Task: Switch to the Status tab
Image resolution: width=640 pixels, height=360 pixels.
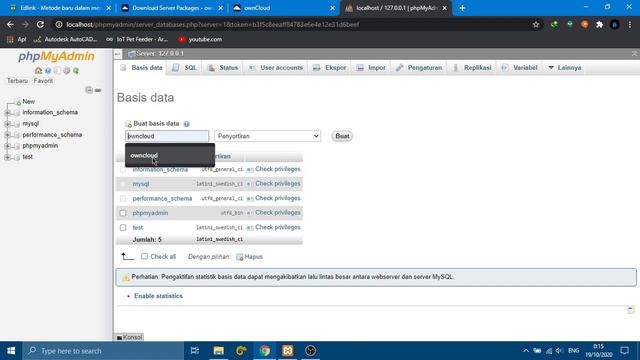Action: pos(223,68)
